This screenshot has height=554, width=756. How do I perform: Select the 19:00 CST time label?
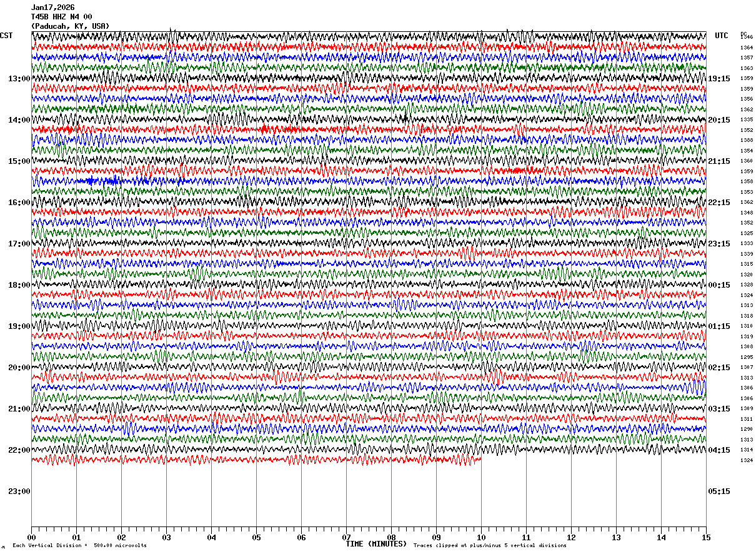point(19,326)
